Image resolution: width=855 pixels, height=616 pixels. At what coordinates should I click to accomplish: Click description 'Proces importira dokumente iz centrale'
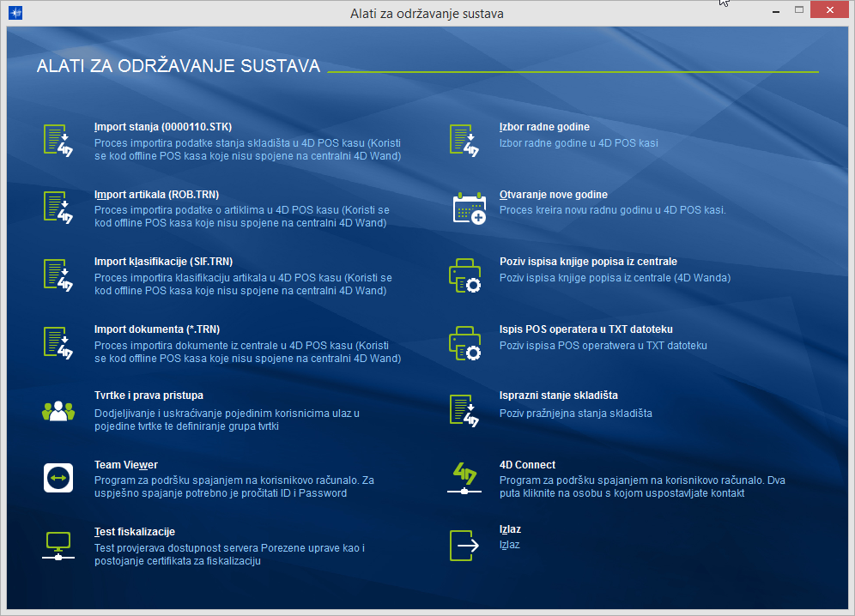[247, 352]
